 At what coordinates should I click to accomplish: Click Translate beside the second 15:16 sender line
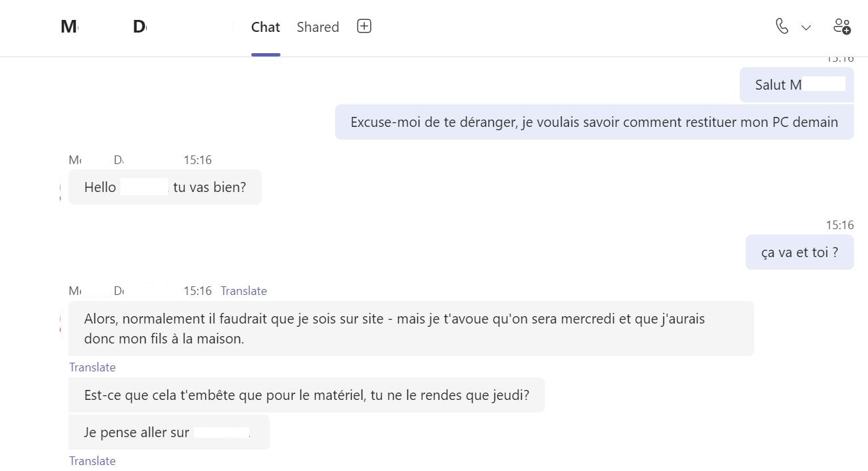coord(243,291)
